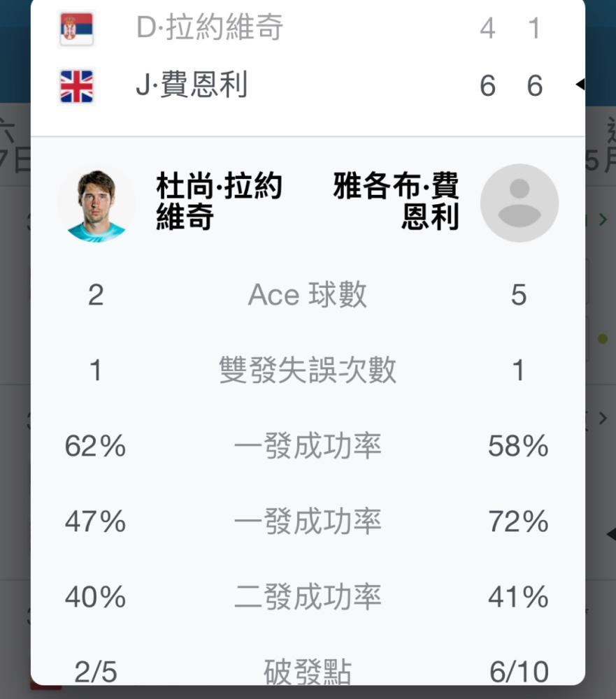
Task: Click the 破發點 stat label
Action: click(x=308, y=671)
